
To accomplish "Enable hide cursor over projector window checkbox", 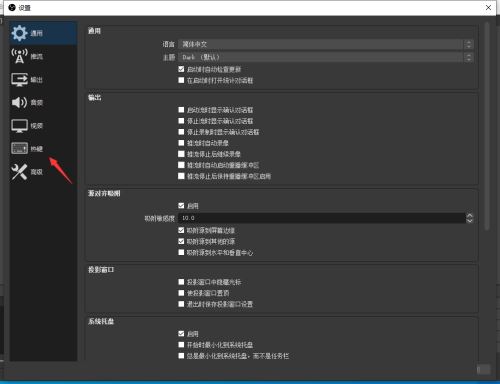I will [181, 282].
